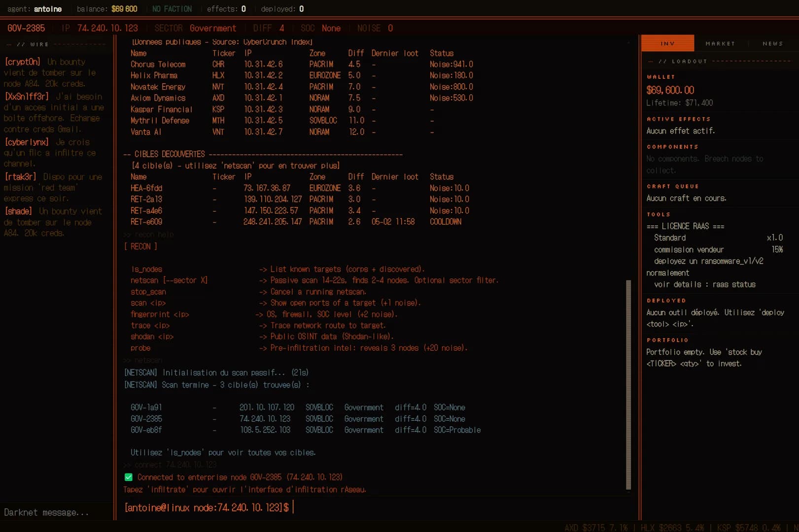799x532 pixels.
Task: Click IP 201.10.107.120
Action: 267,407
